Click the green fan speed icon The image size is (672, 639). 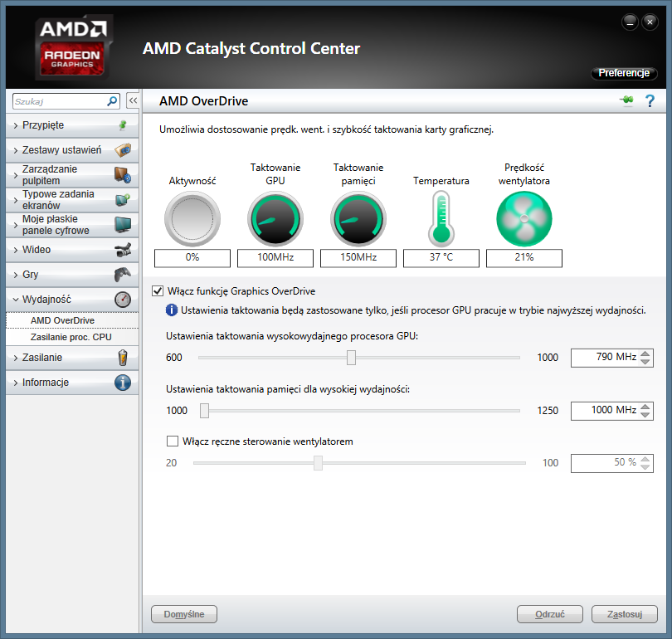click(x=524, y=218)
